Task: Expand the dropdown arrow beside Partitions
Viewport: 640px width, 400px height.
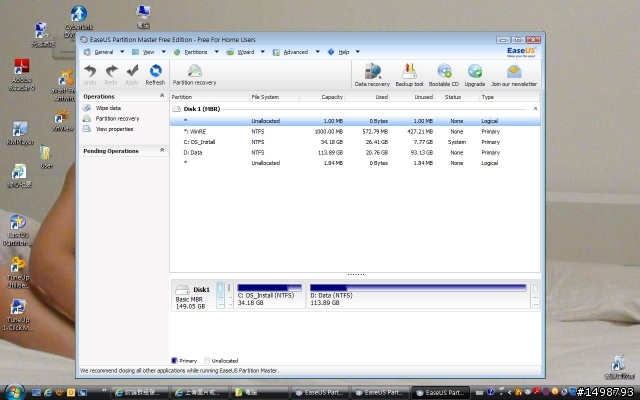Action: click(216, 52)
